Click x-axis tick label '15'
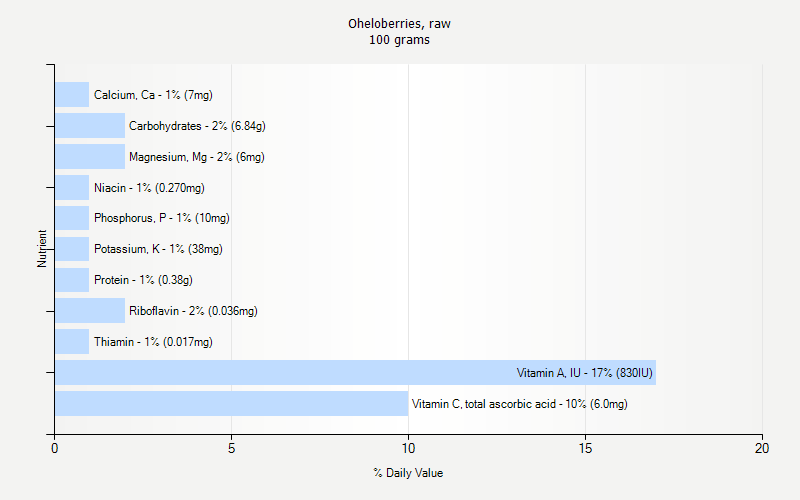Viewport: 800px width, 500px height. 585,448
